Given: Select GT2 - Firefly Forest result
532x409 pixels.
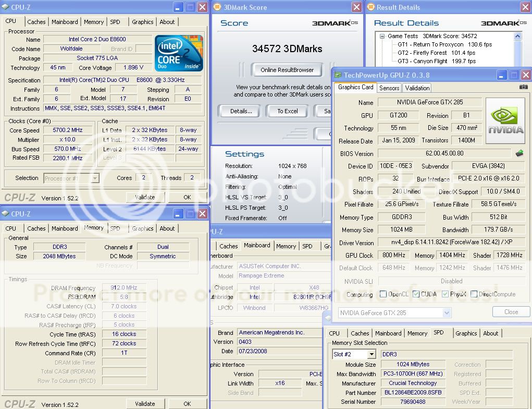Looking at the screenshot, I should (436, 53).
